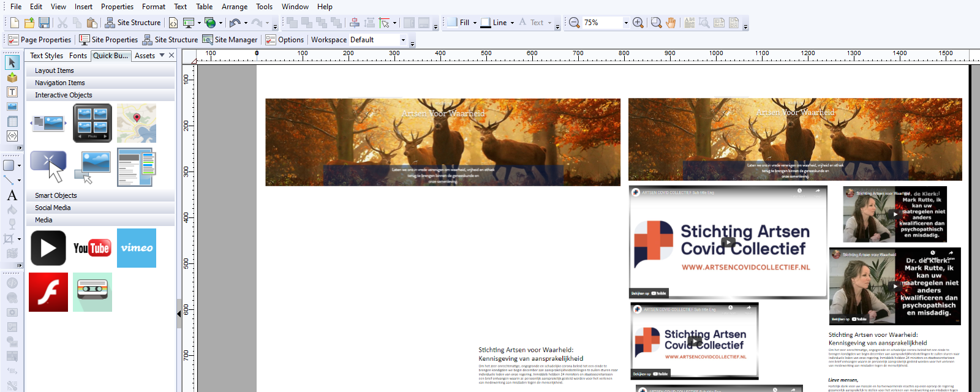The image size is (980, 392).
Task: Toggle the text tool in toolbox
Action: [x=12, y=92]
